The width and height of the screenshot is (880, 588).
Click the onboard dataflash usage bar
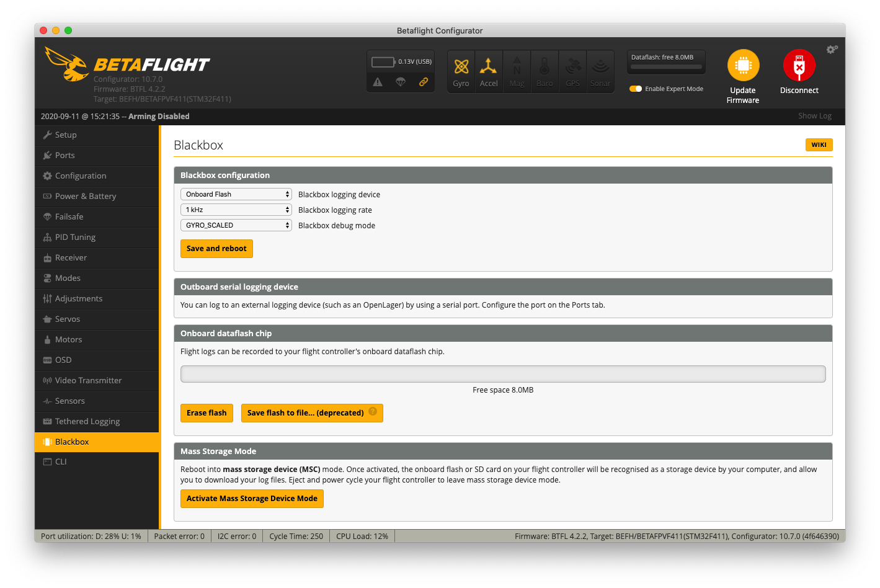coord(503,374)
